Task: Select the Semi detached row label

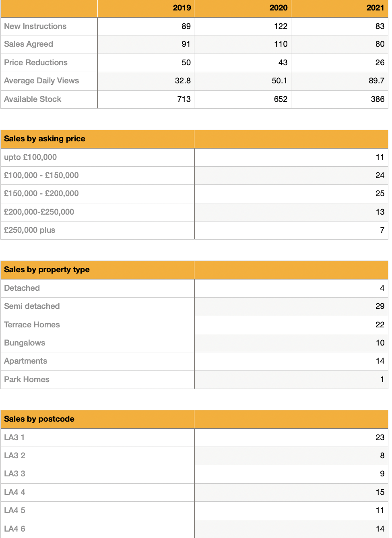Action: point(32,306)
